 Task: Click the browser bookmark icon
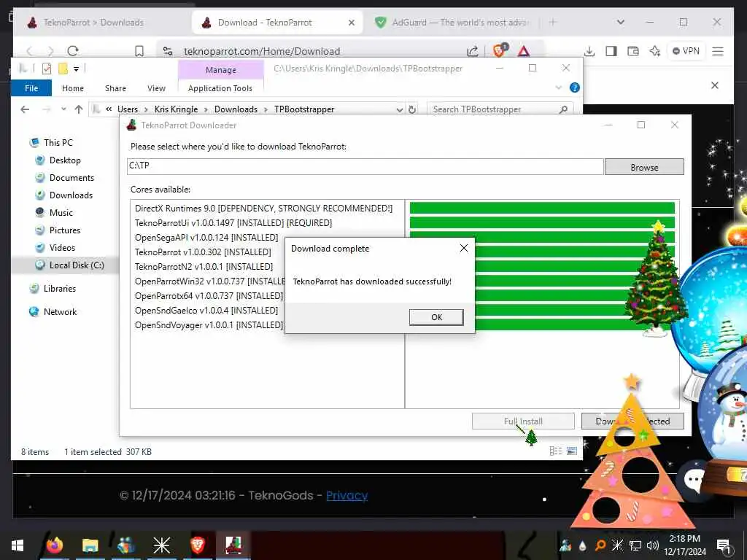tap(139, 51)
